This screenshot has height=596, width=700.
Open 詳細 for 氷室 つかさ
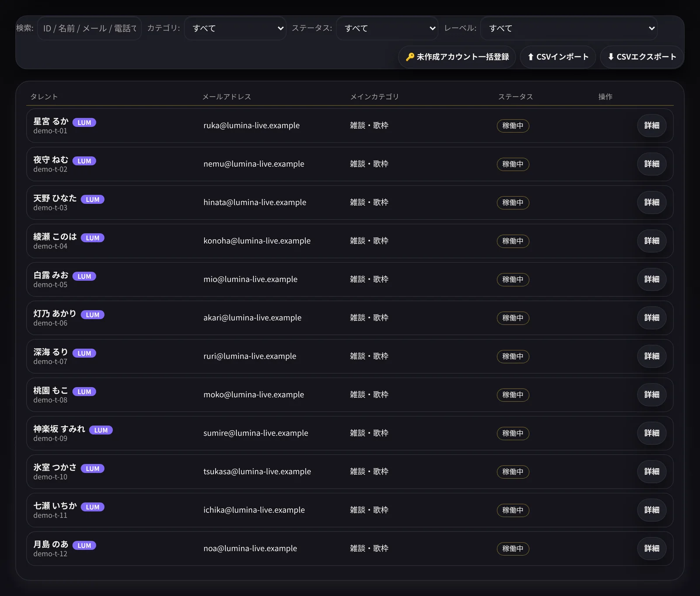pos(651,472)
